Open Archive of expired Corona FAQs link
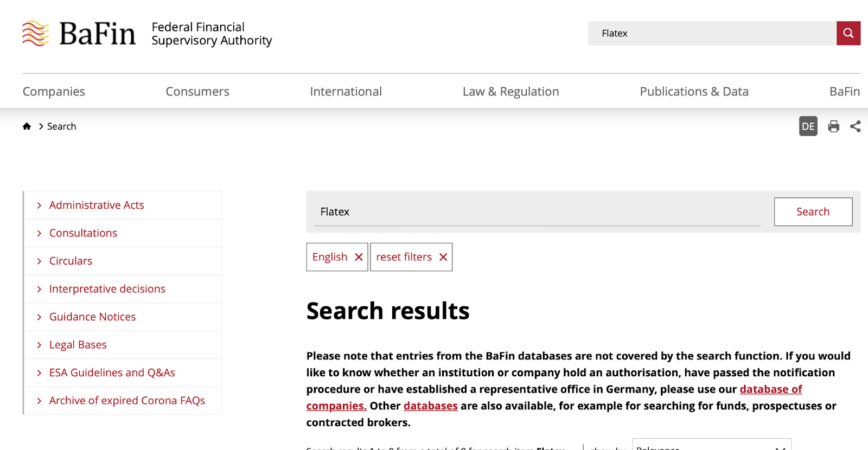 click(127, 401)
